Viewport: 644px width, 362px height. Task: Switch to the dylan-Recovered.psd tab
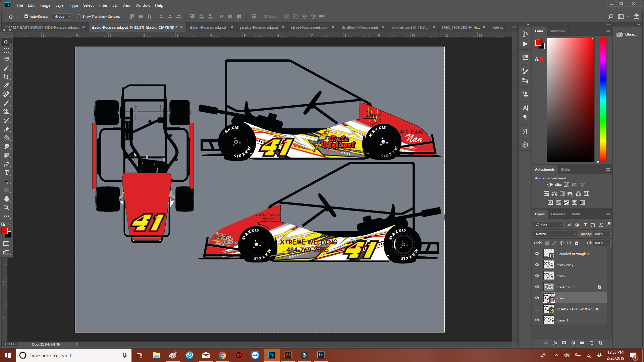tap(208, 27)
